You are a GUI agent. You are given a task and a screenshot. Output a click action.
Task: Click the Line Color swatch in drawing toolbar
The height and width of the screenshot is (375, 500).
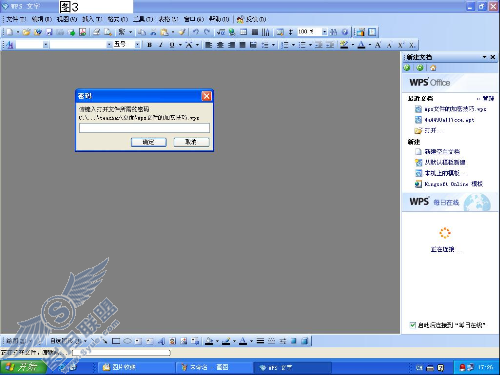pos(226,341)
